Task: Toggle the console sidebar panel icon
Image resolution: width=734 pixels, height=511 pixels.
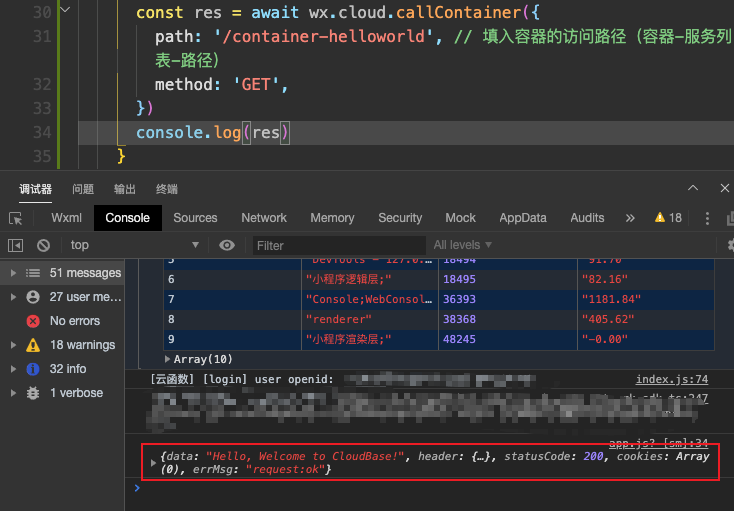Action: coord(16,245)
